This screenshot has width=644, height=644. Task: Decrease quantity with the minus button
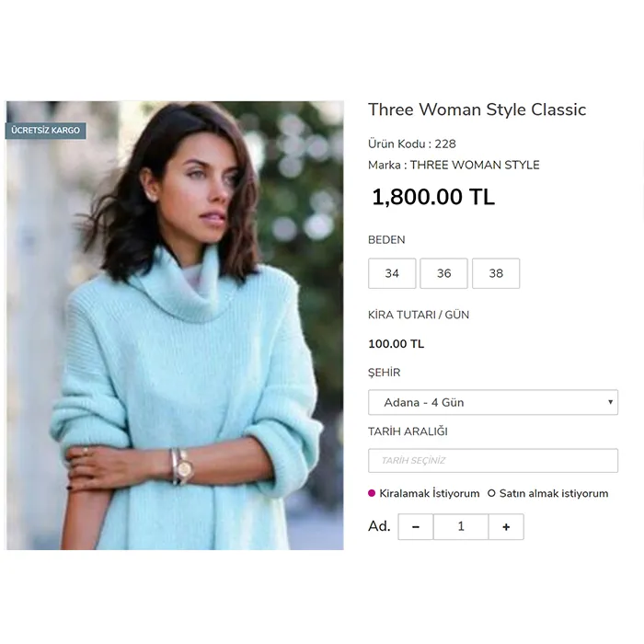pyautogui.click(x=416, y=526)
